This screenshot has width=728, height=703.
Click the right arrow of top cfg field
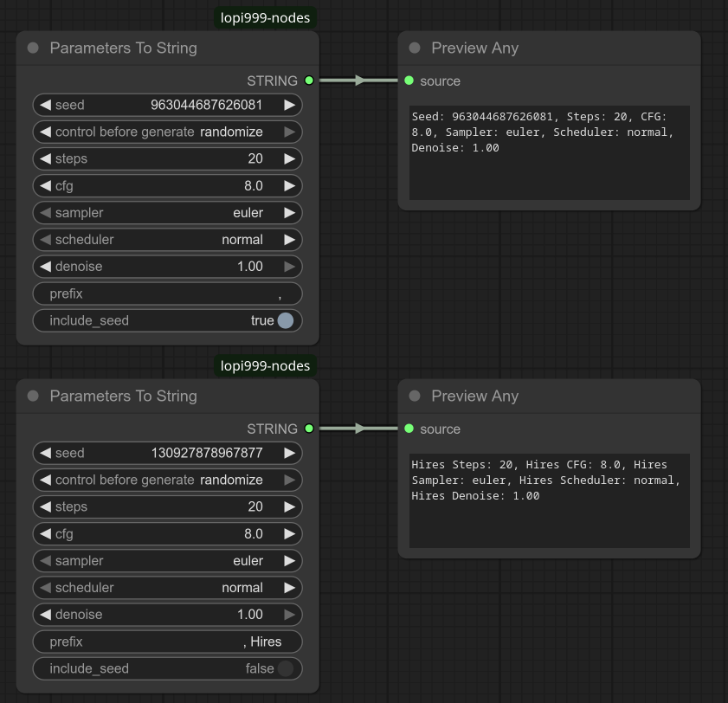tap(289, 186)
